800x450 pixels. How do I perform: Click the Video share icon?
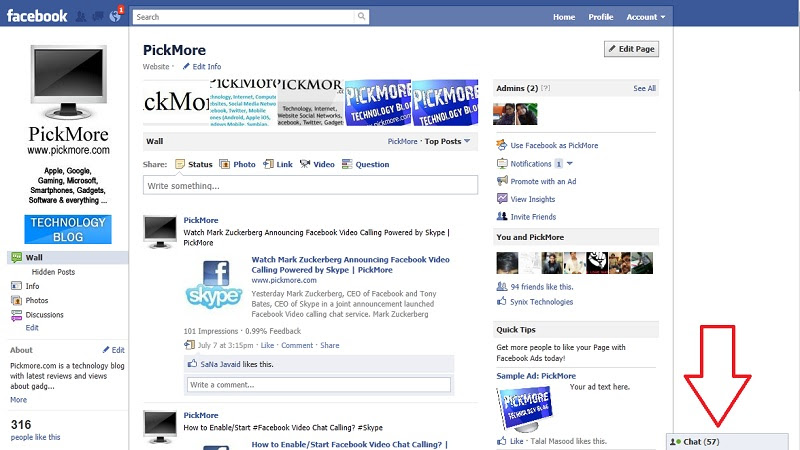[305, 164]
